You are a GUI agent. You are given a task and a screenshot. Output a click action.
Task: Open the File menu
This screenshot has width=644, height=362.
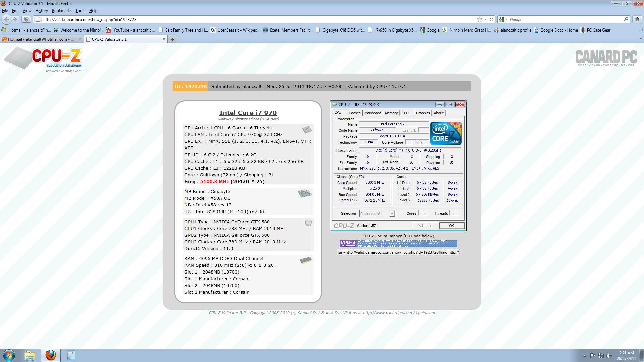coord(5,11)
